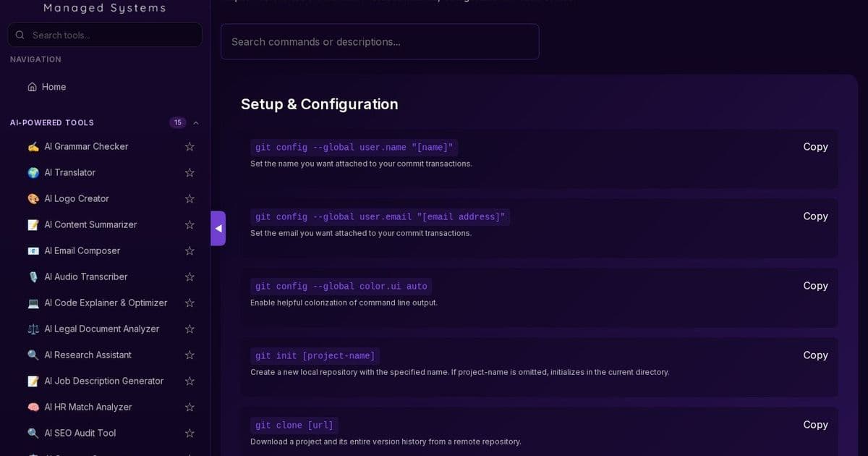Open the AI Translator globe icon
This screenshot has width=868, height=456.
click(33, 172)
